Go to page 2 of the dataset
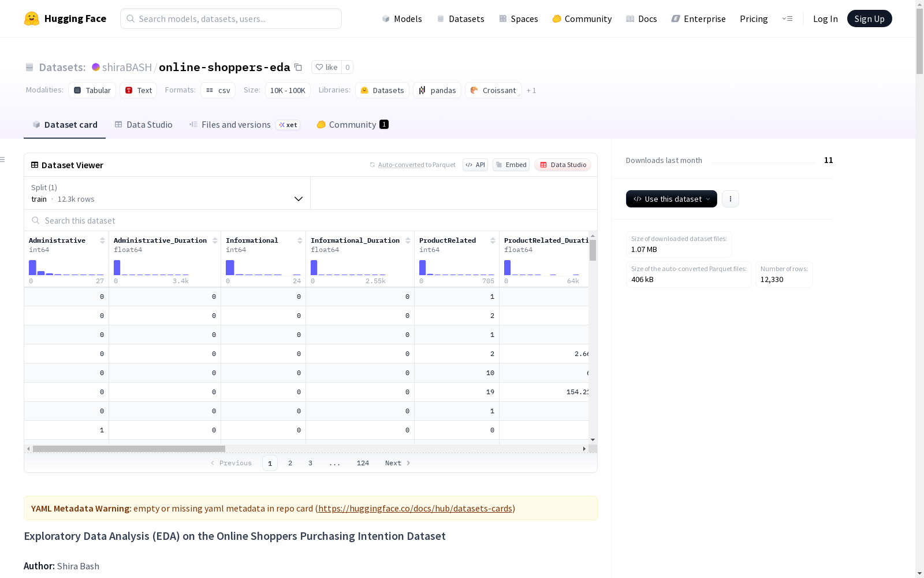This screenshot has width=924, height=578. 290,463
